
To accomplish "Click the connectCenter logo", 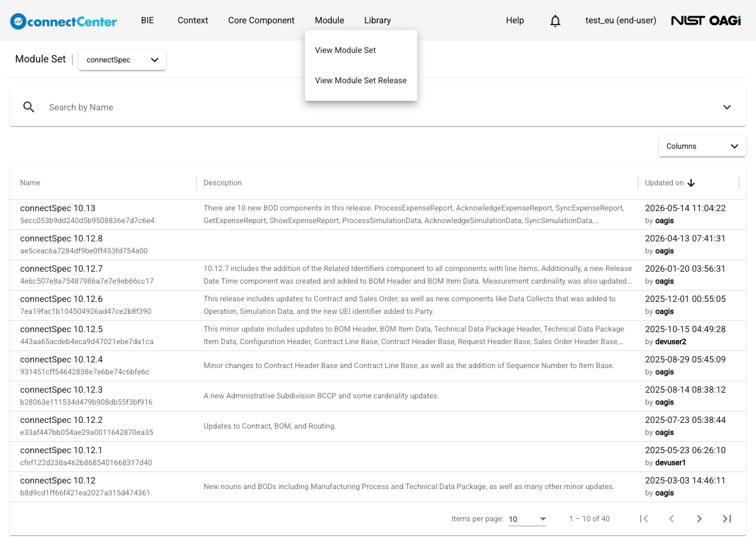I will point(64,21).
